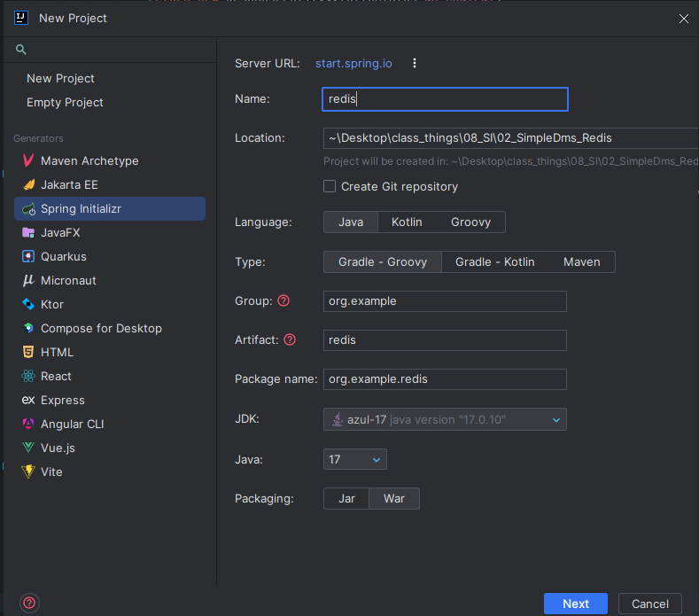Click the Angular CLI icon
The image size is (699, 616).
[28, 424]
